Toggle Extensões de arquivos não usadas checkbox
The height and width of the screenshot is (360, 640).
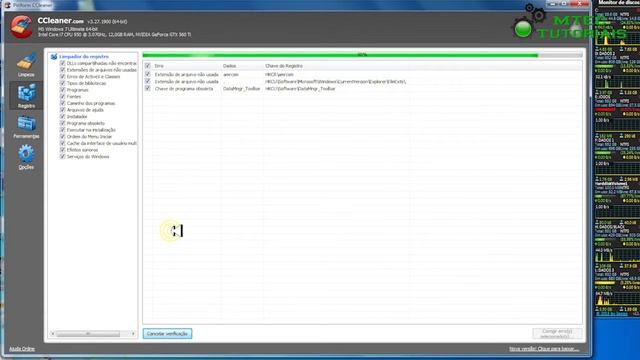[x=62, y=70]
